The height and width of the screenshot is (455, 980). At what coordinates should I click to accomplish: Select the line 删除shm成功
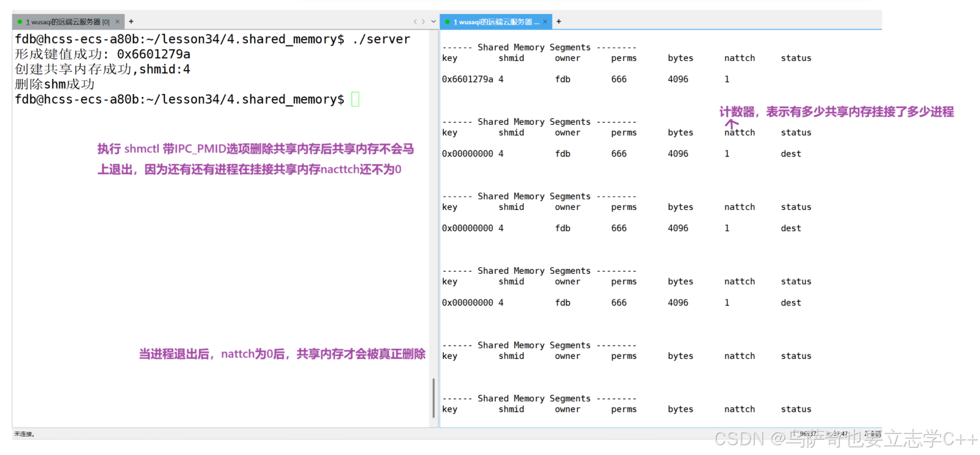pos(55,84)
